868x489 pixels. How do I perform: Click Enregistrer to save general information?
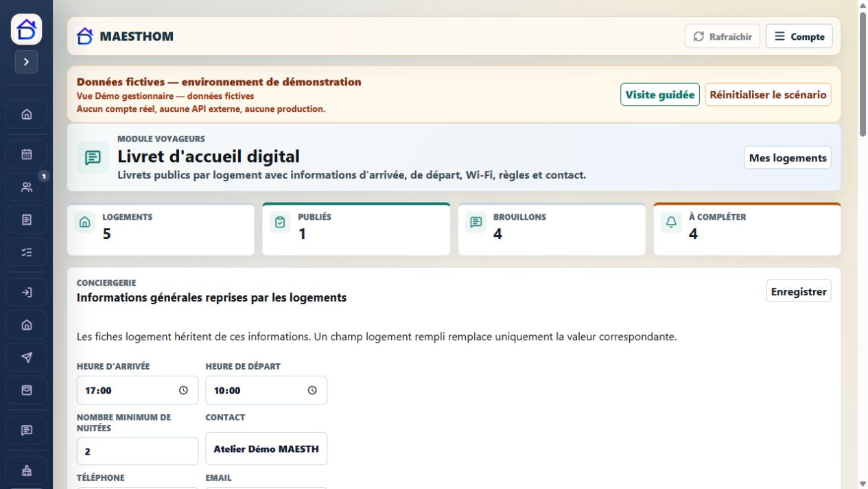(x=799, y=291)
